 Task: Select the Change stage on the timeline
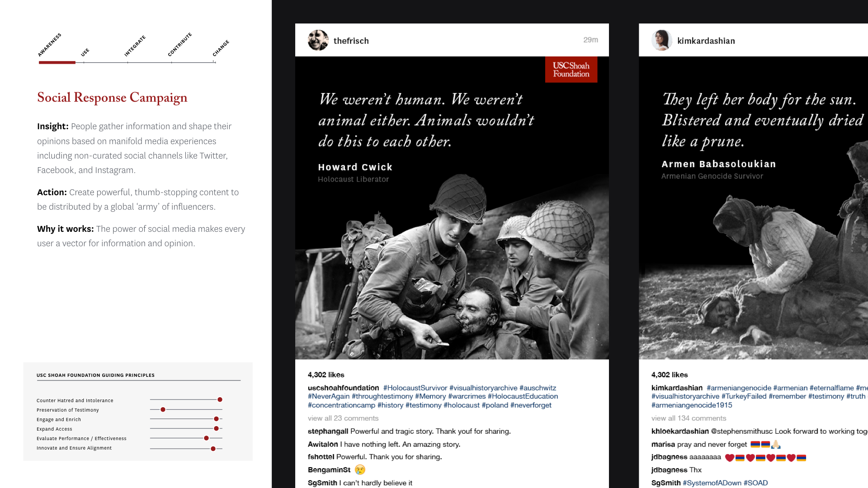pyautogui.click(x=221, y=48)
